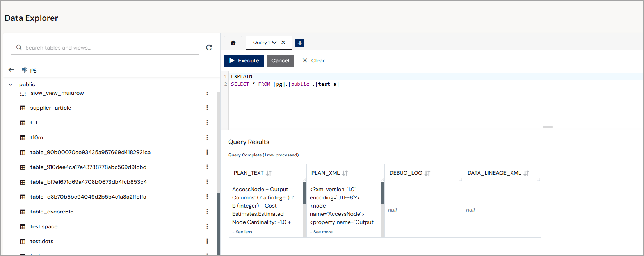The width and height of the screenshot is (644, 256).
Task: Run the query with Execute button
Action: tap(244, 60)
